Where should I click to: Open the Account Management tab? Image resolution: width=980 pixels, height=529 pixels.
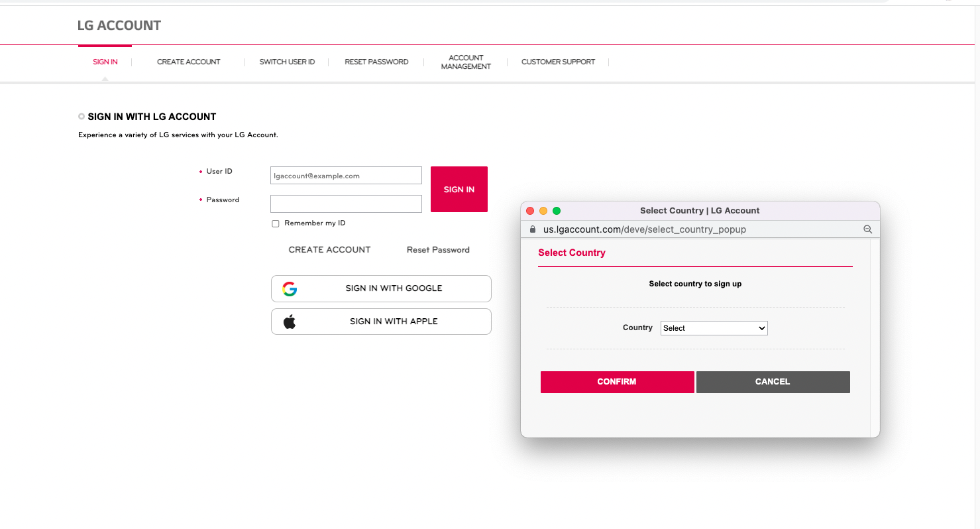(x=466, y=62)
